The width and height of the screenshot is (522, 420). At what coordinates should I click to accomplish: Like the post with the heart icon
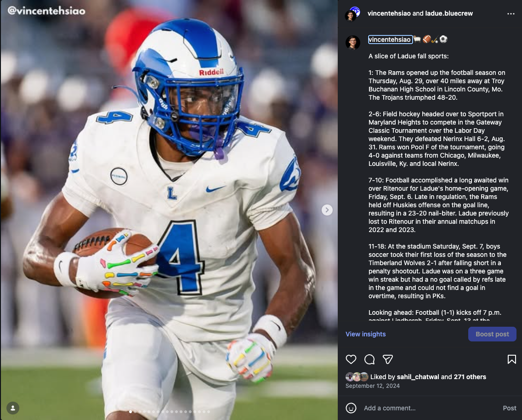[x=351, y=359]
